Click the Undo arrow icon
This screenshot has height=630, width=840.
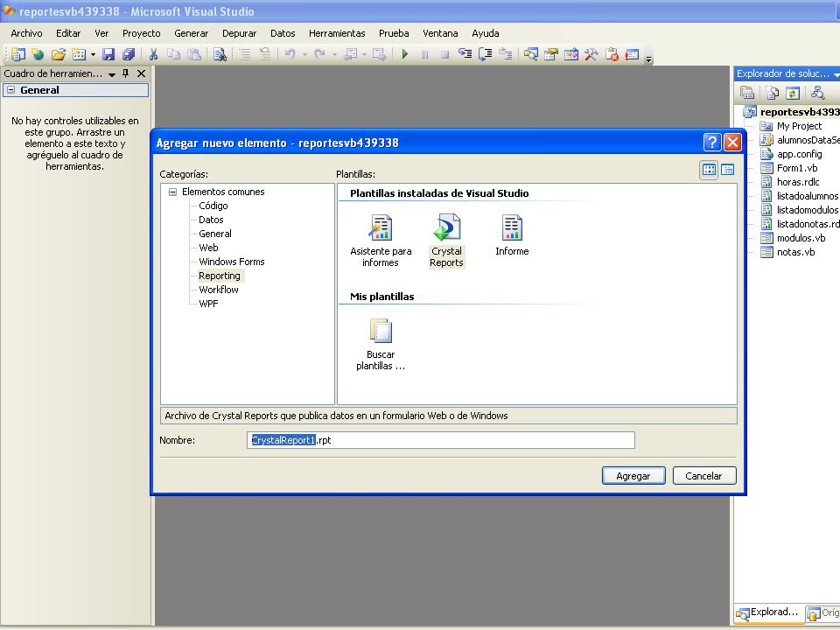[x=290, y=54]
